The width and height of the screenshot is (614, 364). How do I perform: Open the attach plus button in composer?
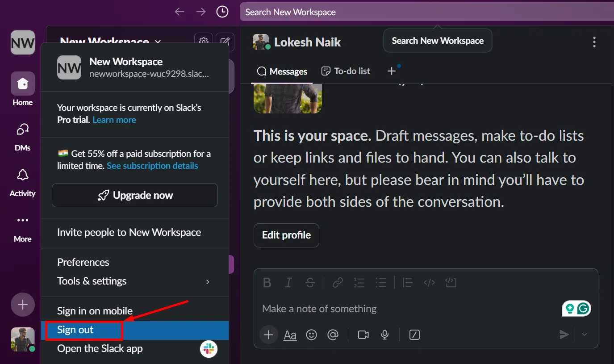click(268, 335)
